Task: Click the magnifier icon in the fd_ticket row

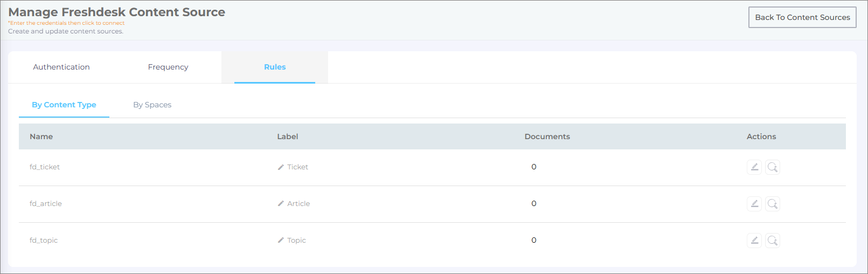Action: click(772, 167)
